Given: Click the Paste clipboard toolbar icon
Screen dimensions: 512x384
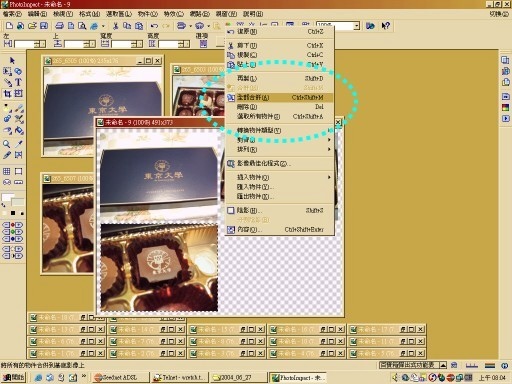Looking at the screenshot, I should [x=139, y=26].
